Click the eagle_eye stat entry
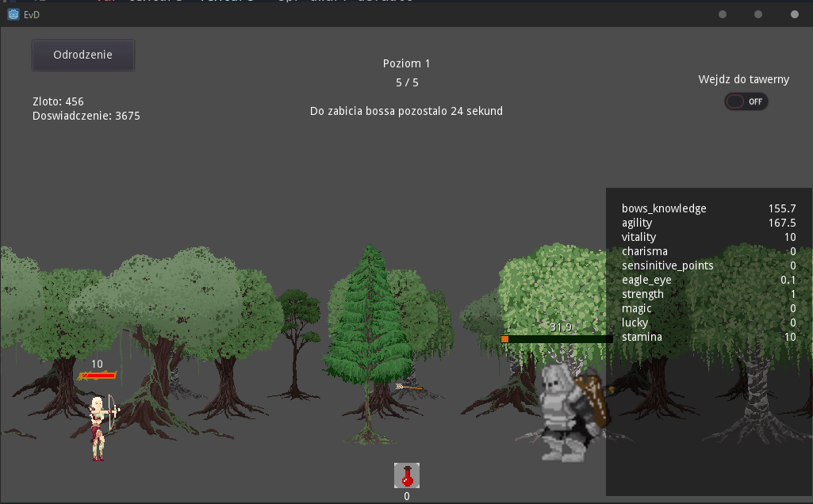813x504 pixels. point(709,280)
